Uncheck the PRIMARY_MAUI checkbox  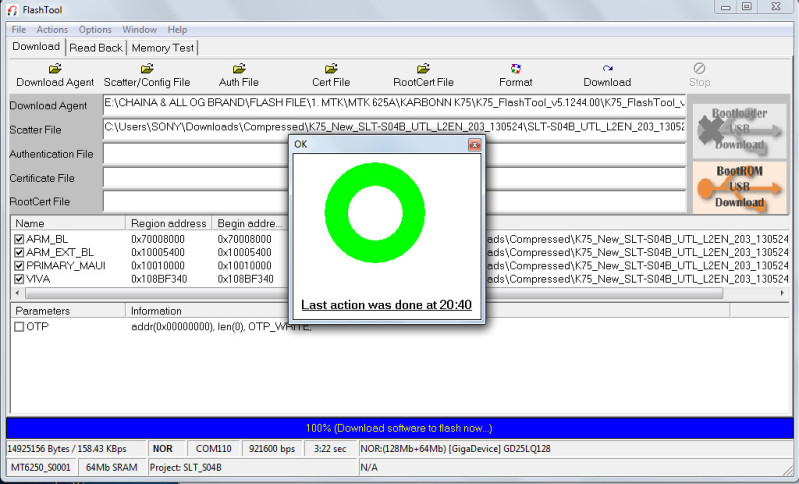[19, 265]
